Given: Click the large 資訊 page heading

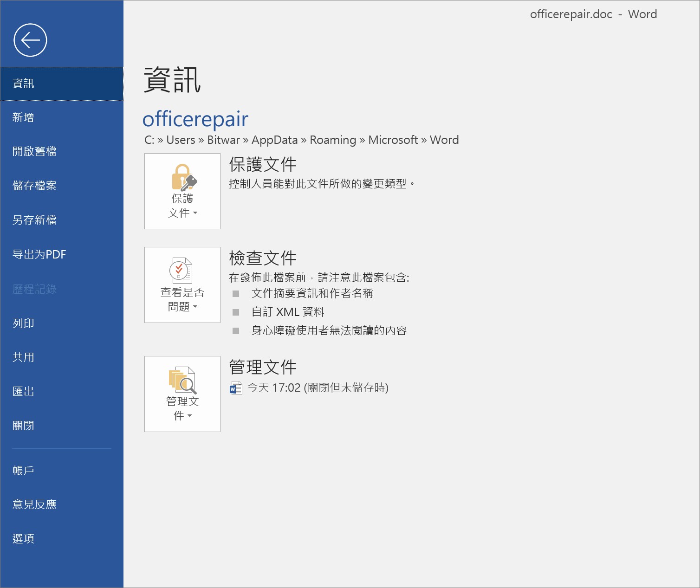Looking at the screenshot, I should click(x=172, y=80).
